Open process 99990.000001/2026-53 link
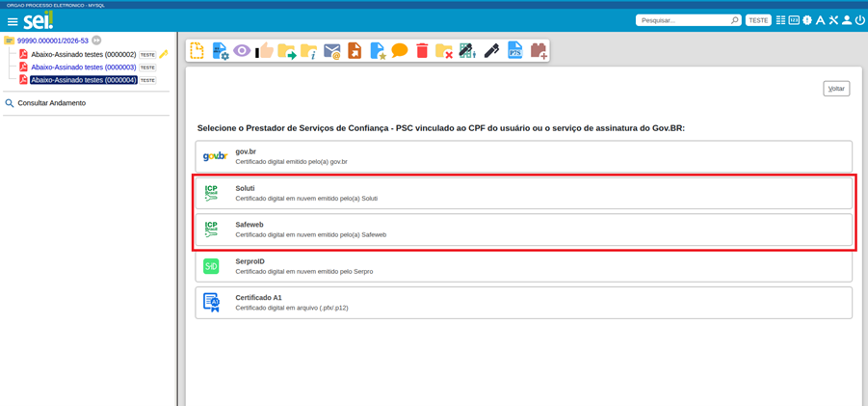The image size is (868, 406). click(x=53, y=41)
